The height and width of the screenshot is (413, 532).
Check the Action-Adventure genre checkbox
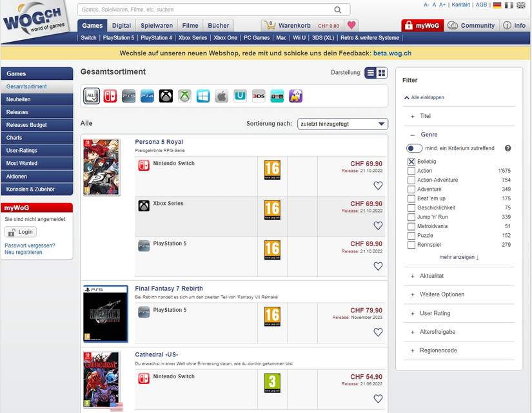tap(411, 180)
